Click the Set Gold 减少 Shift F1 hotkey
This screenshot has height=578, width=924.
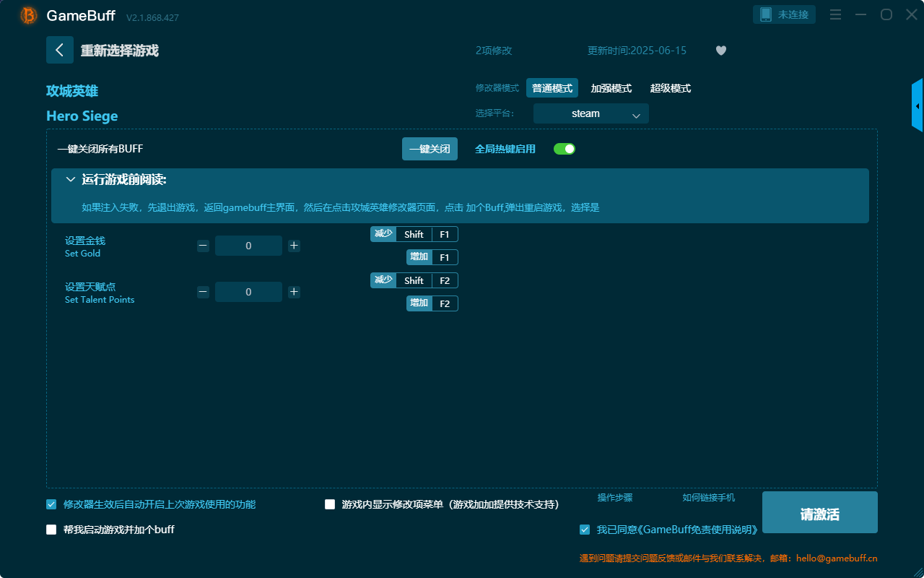pos(414,234)
